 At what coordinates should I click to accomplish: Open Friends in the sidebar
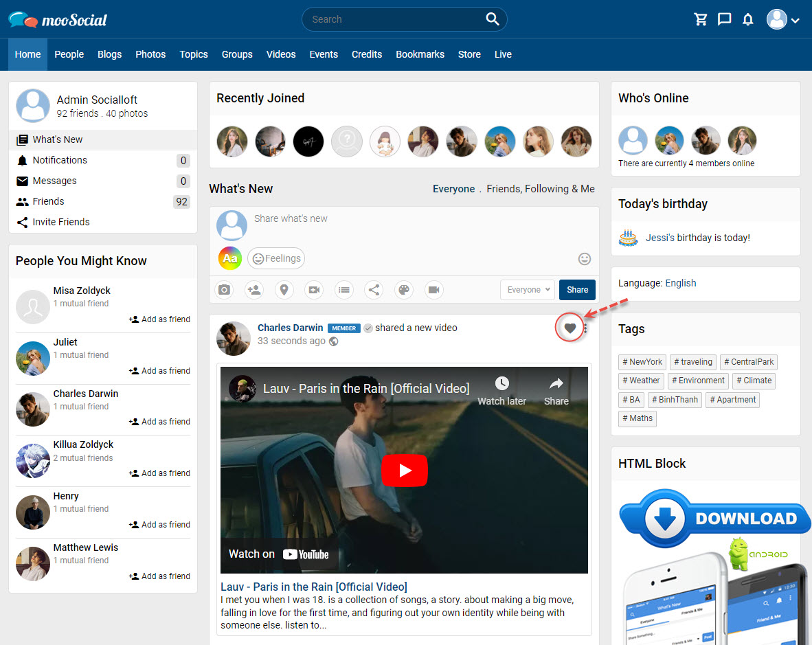103,202
